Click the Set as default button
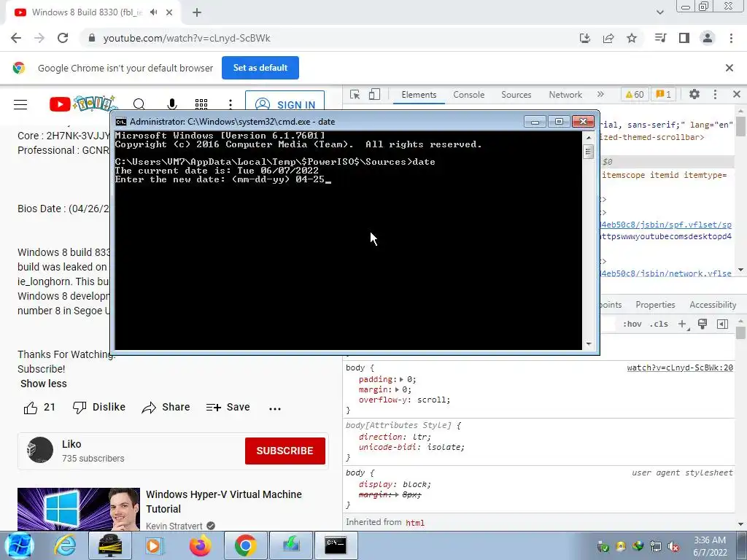 click(x=260, y=68)
